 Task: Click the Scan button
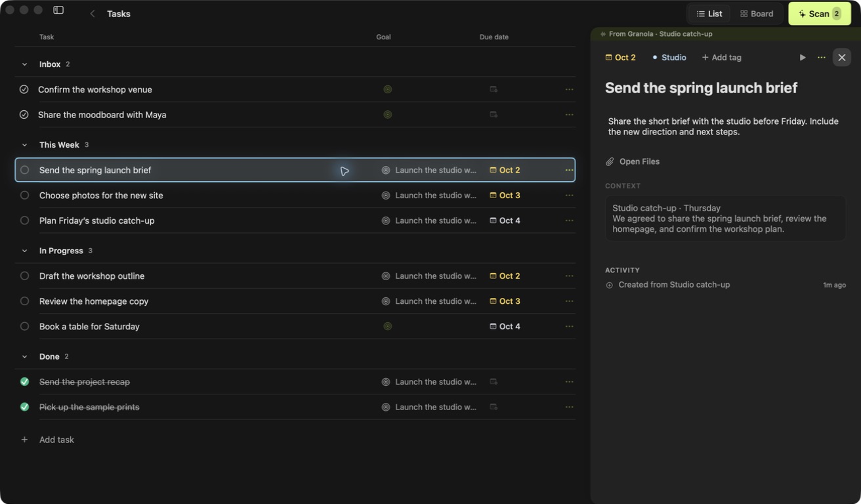coord(820,14)
